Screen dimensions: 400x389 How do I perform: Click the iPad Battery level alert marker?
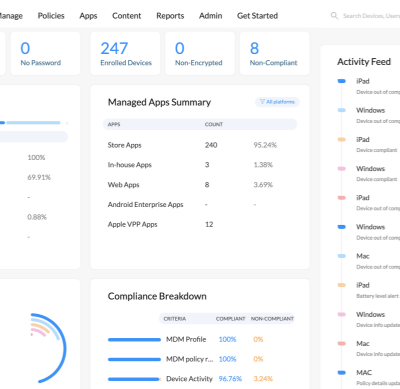pos(342,285)
